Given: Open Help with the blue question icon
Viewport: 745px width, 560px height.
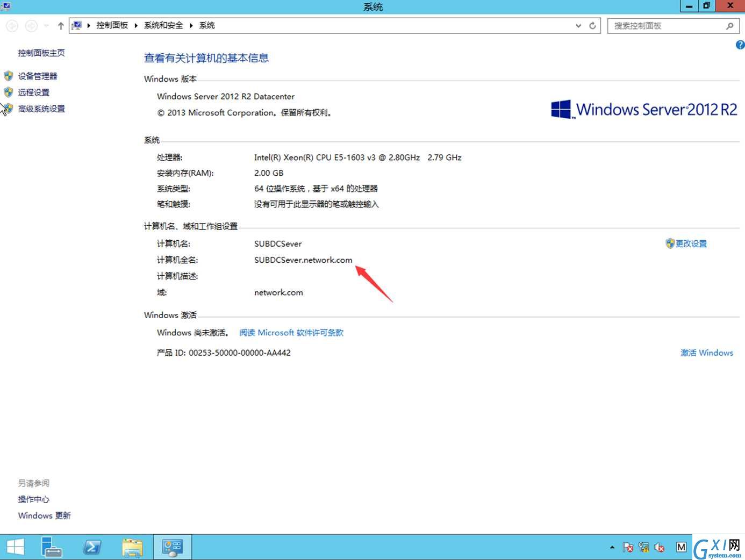Looking at the screenshot, I should (740, 45).
